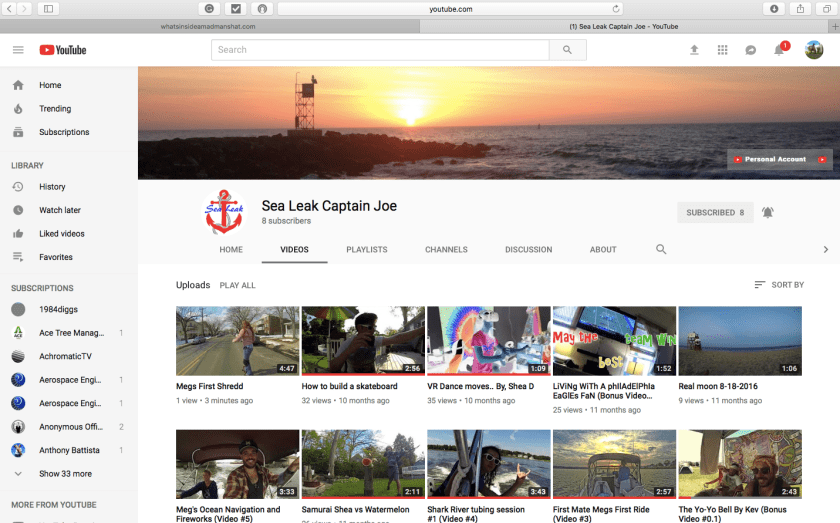Open Anonymous Offi... subscription
The image size is (840, 523).
click(x=69, y=427)
